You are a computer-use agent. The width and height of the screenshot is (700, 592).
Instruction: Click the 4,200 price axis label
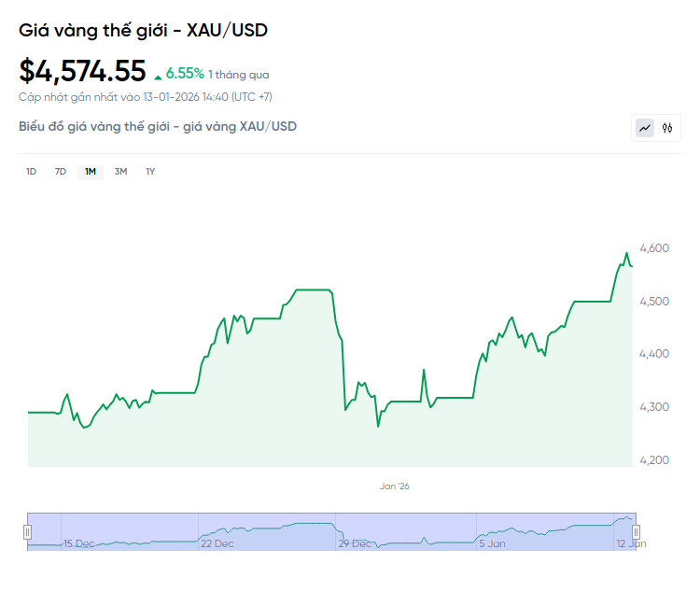pos(656,460)
